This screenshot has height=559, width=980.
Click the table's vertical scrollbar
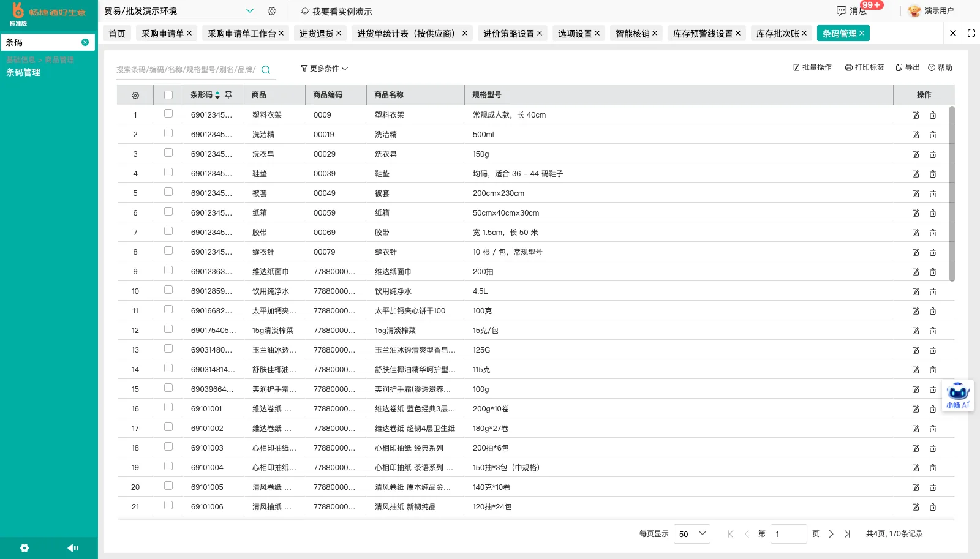tap(952, 193)
